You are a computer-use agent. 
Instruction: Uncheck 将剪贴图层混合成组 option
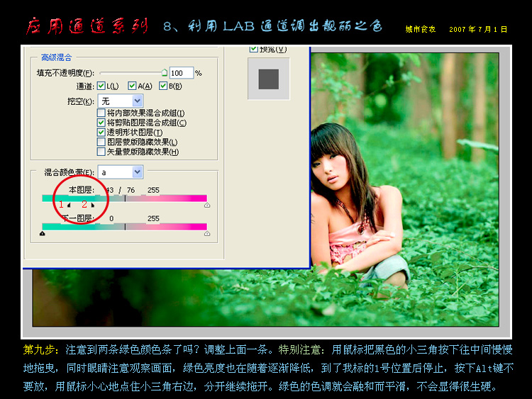[x=101, y=123]
